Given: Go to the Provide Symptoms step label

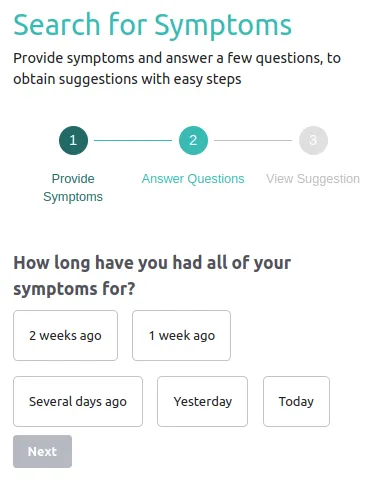Looking at the screenshot, I should [x=73, y=188].
